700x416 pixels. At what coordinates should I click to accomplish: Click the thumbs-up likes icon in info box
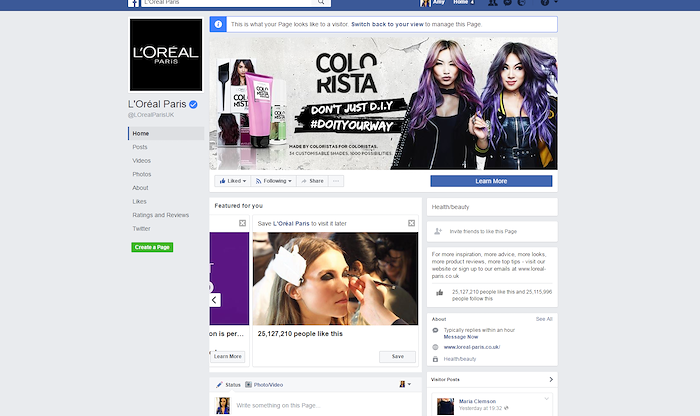coord(440,293)
